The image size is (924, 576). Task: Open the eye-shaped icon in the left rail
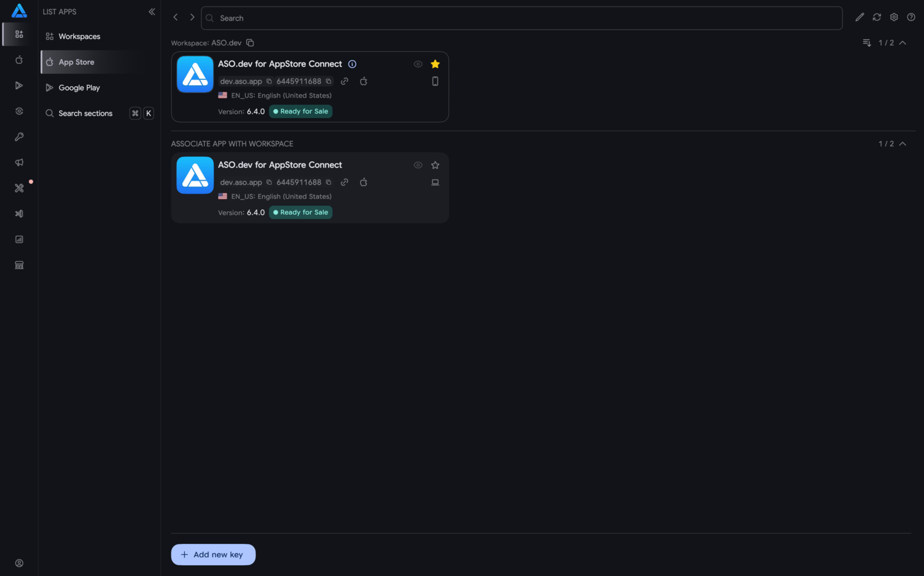click(x=19, y=111)
